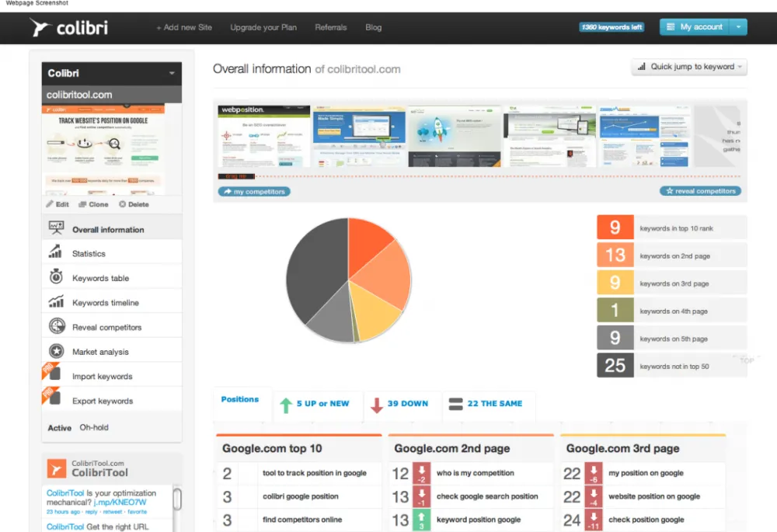The height and width of the screenshot is (532, 777).
Task: Click the "Google.com 2nd page" heading
Action: coord(452,448)
